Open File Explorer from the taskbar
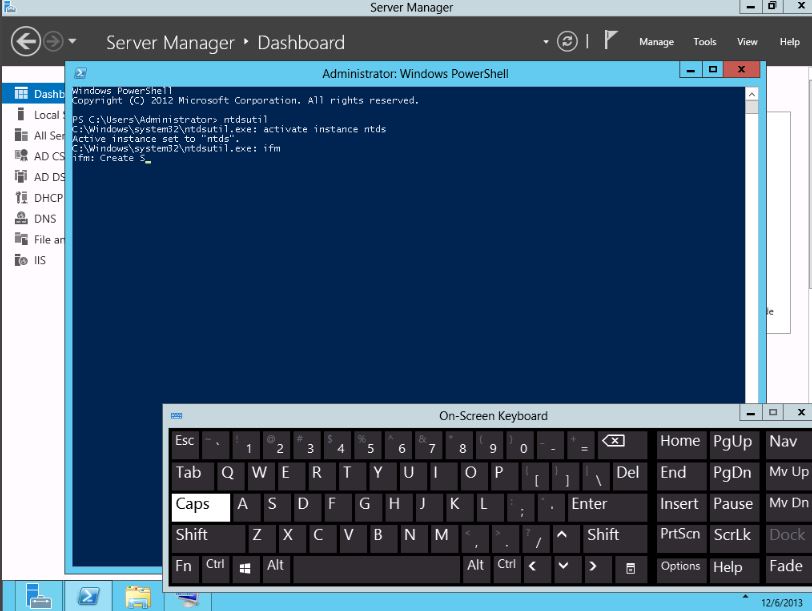Screen dimensions: 812x611 [138, 598]
